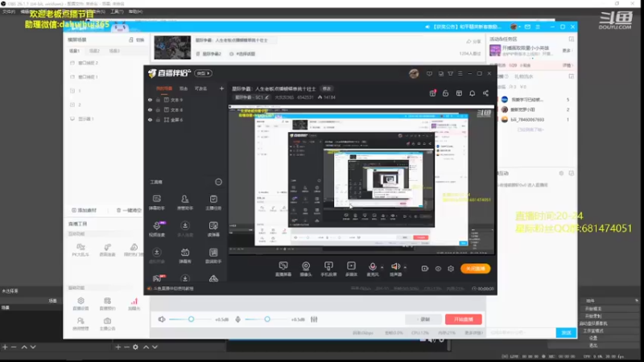644x362 pixels.
Task: Adjust speaker volume slider in white window
Action: coord(192,319)
